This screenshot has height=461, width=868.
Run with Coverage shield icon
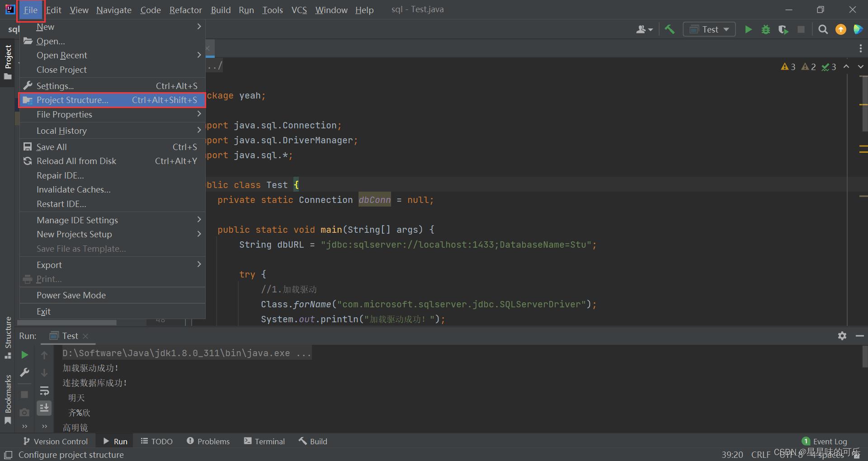[x=783, y=30]
